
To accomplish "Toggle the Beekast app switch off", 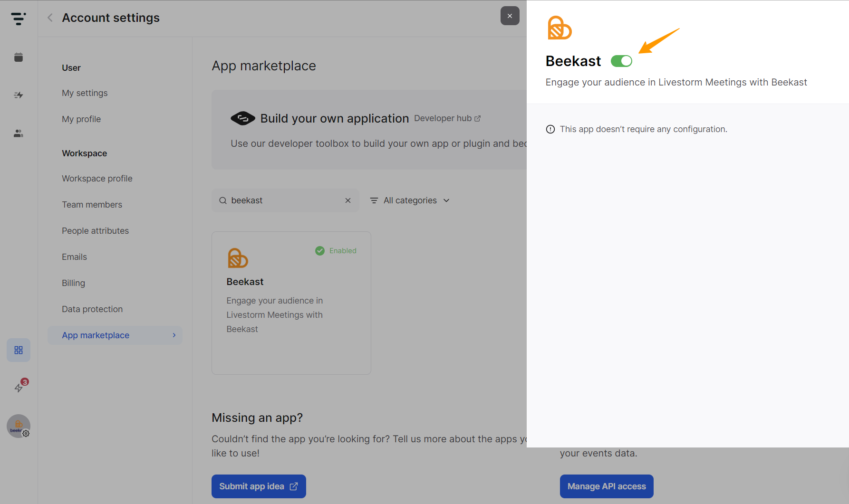I will [621, 61].
